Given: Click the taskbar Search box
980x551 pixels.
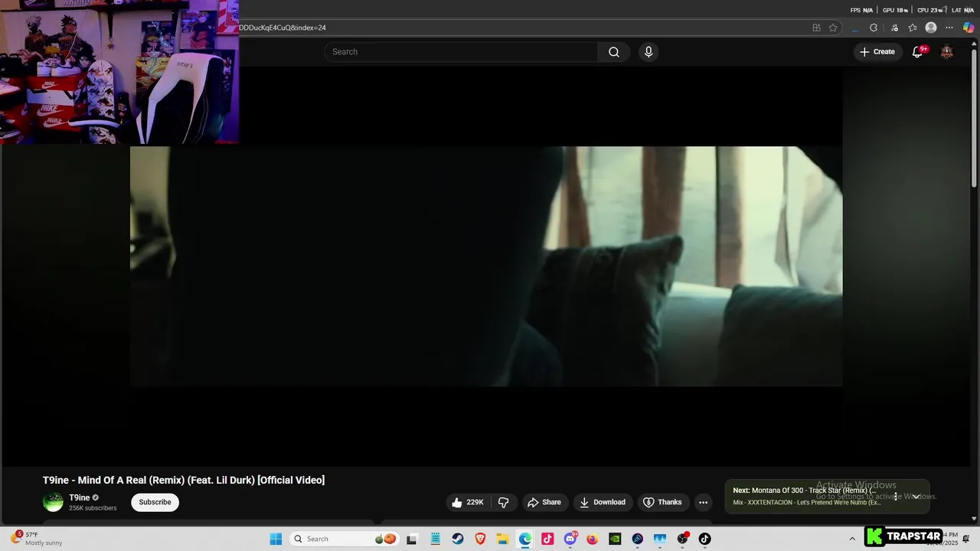Looking at the screenshot, I should (344, 539).
